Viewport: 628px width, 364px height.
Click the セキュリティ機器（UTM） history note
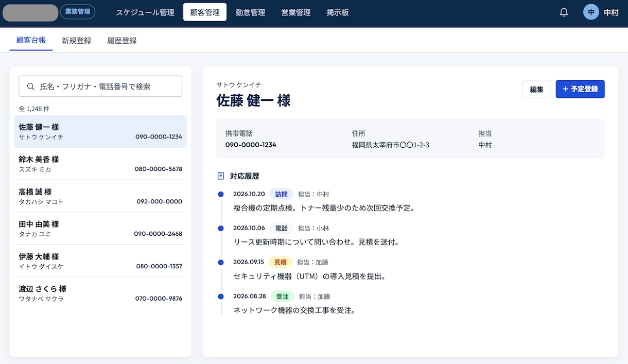309,276
